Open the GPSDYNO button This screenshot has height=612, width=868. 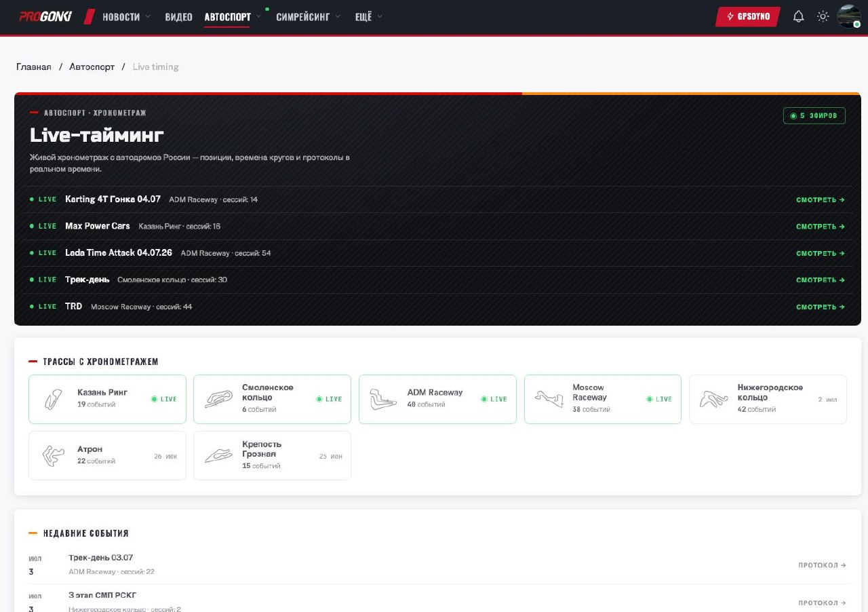[x=748, y=16]
